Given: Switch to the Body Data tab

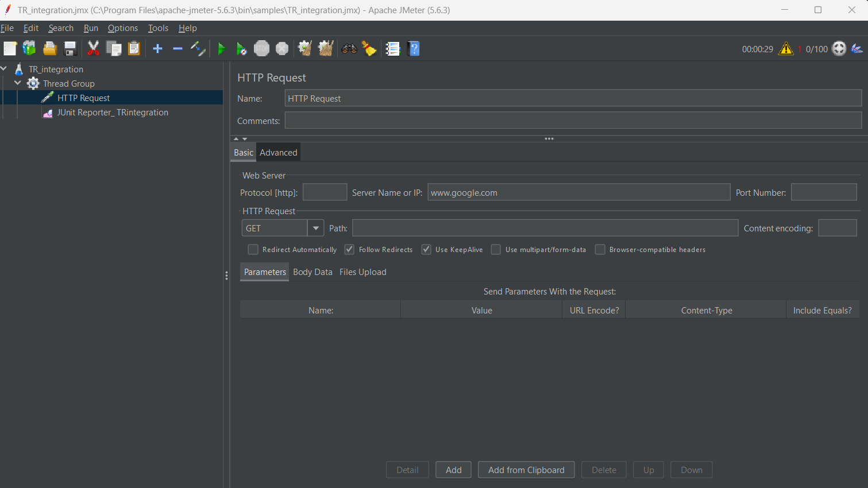Looking at the screenshot, I should (x=313, y=272).
